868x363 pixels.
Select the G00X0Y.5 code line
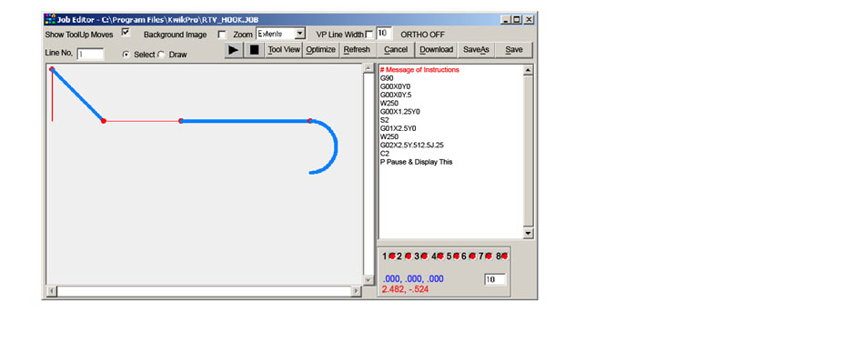coord(396,95)
